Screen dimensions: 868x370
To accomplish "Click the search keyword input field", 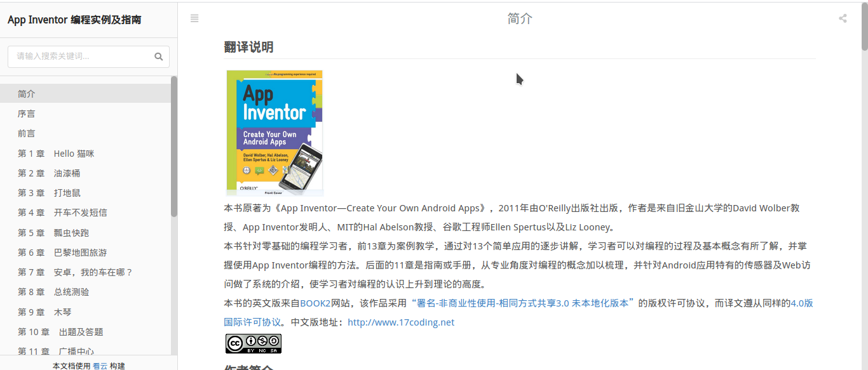I will click(76, 56).
